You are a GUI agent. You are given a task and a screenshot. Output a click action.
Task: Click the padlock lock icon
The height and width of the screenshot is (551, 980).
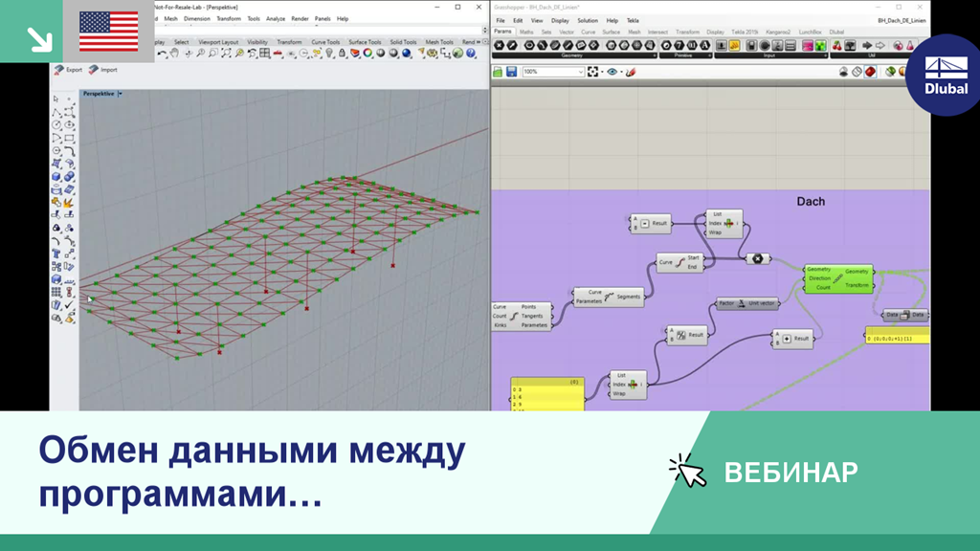click(x=342, y=54)
